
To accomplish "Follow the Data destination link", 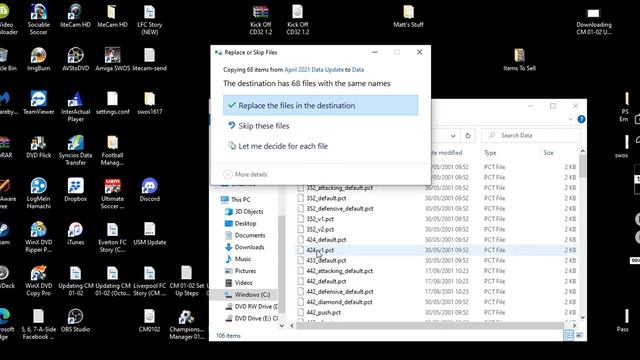I will [358, 70].
